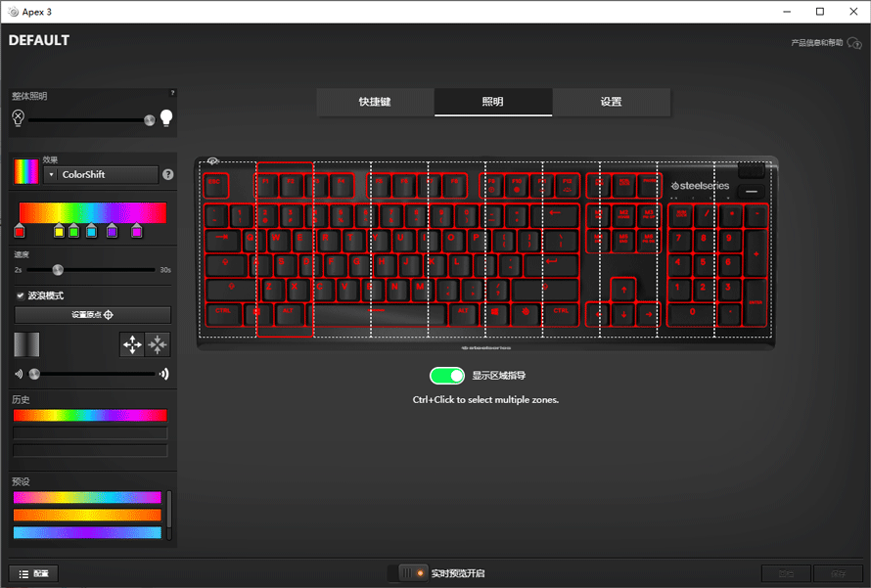Switch to the 照明 lighting tab
This screenshot has height=588, width=871.
tap(492, 102)
